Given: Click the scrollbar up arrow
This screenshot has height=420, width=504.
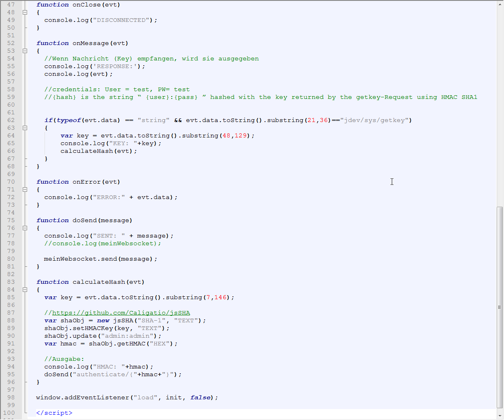Looking at the screenshot, I should [x=500, y=4].
